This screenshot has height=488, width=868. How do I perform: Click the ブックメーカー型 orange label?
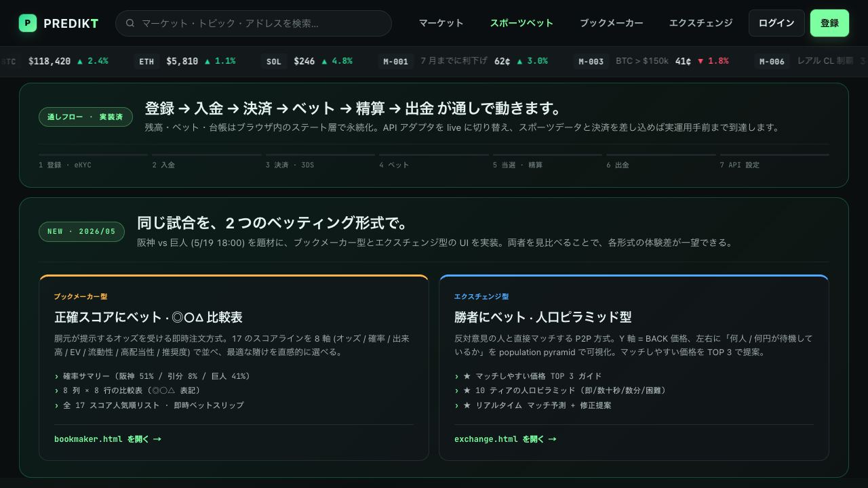81,296
